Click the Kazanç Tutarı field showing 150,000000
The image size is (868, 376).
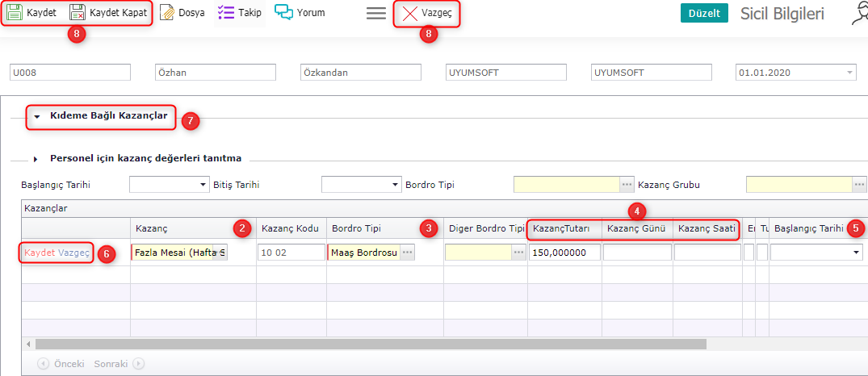click(x=564, y=253)
